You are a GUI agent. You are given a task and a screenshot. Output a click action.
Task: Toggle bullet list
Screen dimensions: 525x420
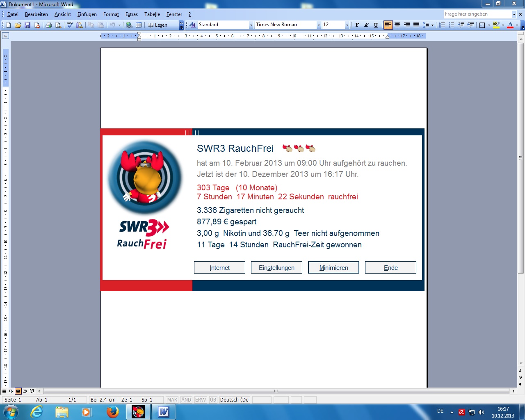[452, 25]
